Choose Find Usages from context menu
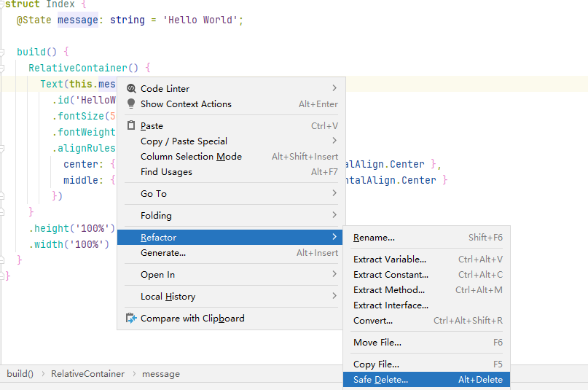The width and height of the screenshot is (588, 390). tap(166, 172)
